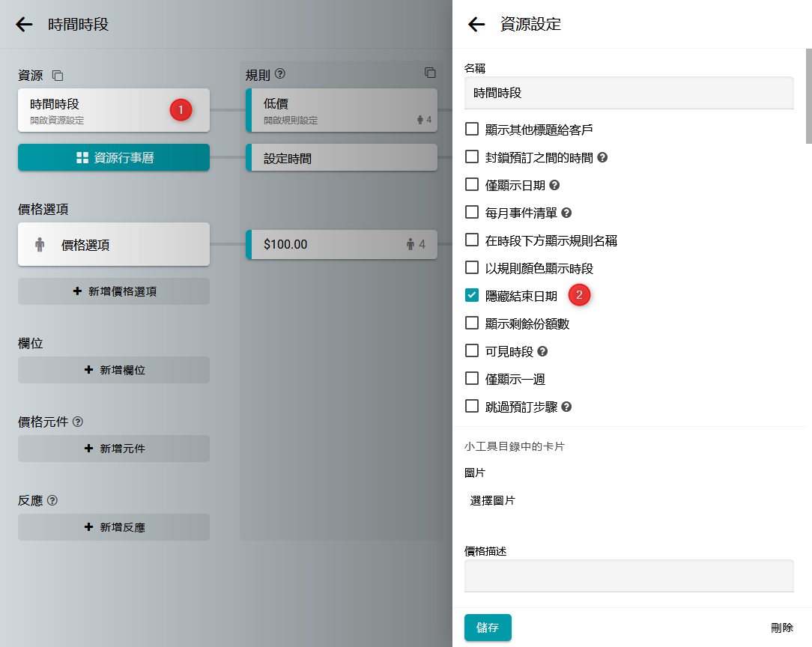The width and height of the screenshot is (812, 647).
Task: Click help icon beside 封鎖預訂之間的時間
Action: point(602,158)
